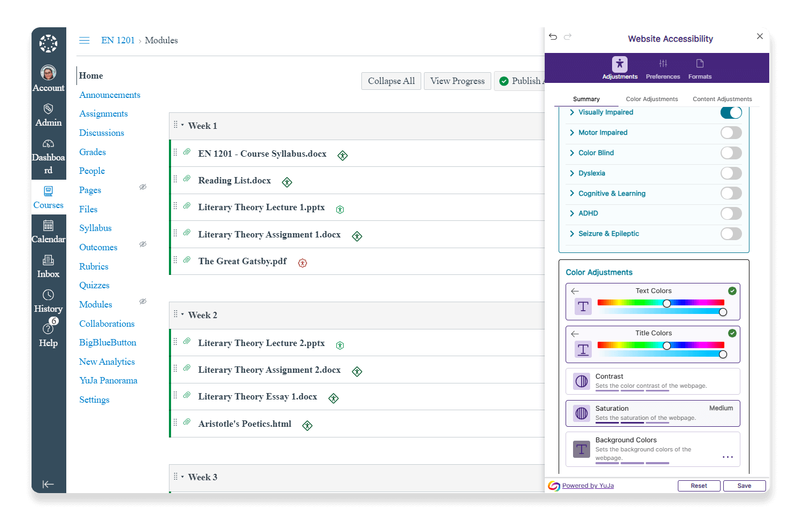
Task: Open the Saturation setting card
Action: point(653,413)
